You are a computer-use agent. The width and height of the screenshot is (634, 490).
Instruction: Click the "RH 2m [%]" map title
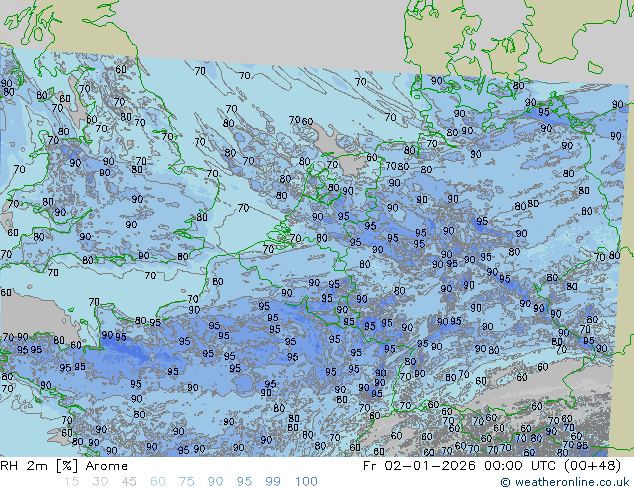point(39,466)
